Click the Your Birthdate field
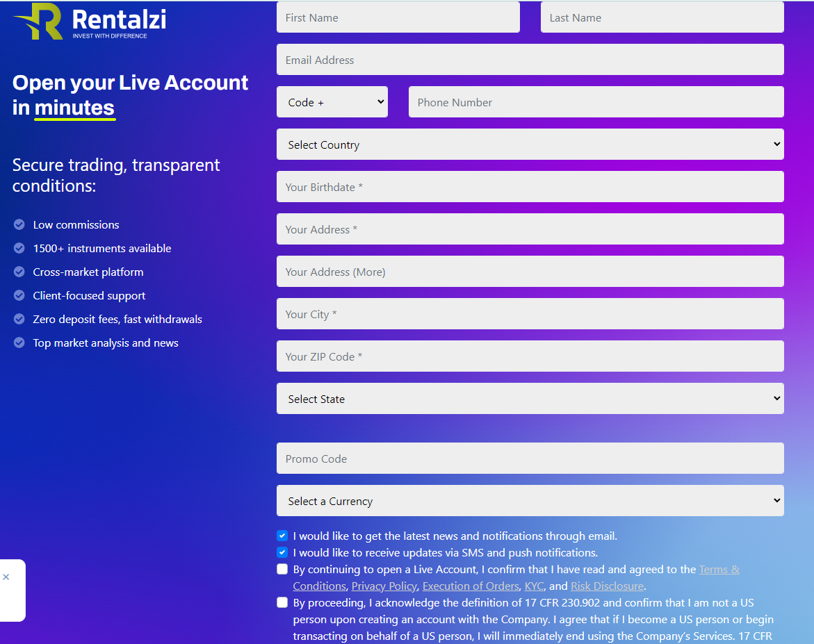 tap(530, 187)
